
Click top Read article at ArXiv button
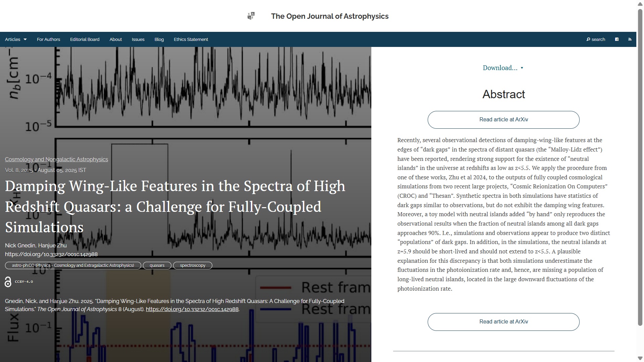click(503, 120)
